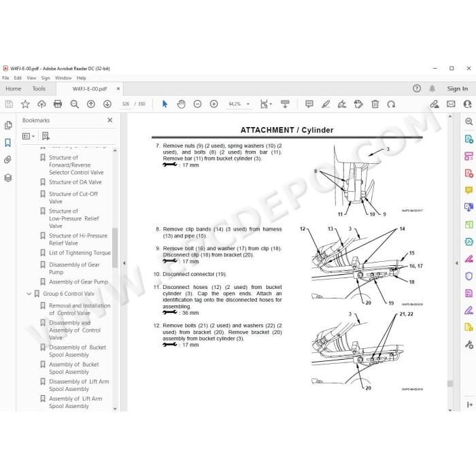Print the document with the printer icon
This screenshot has width=476, height=476.
coord(58,104)
